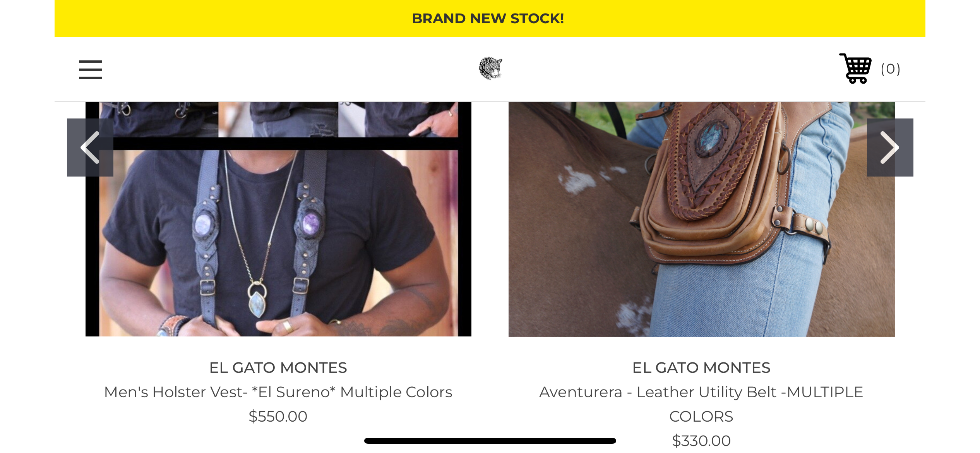Click the $330.00 price
The width and height of the screenshot is (980, 453).
[x=701, y=441]
